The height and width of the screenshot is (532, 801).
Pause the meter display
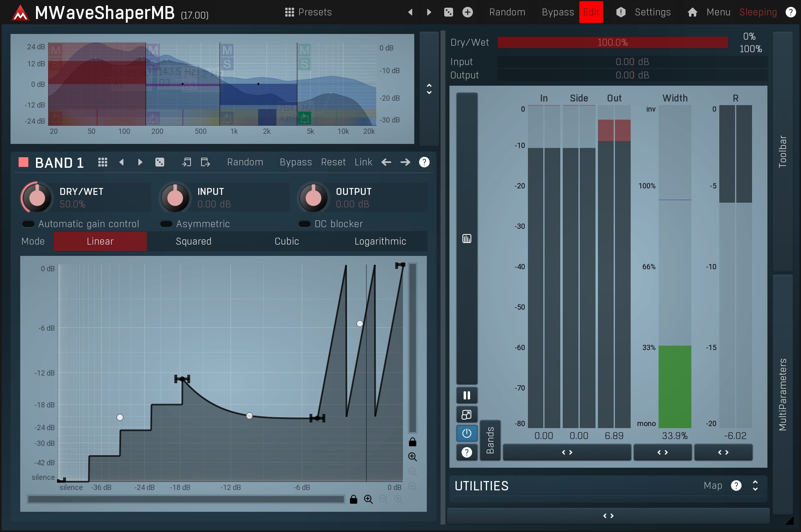[x=466, y=395]
